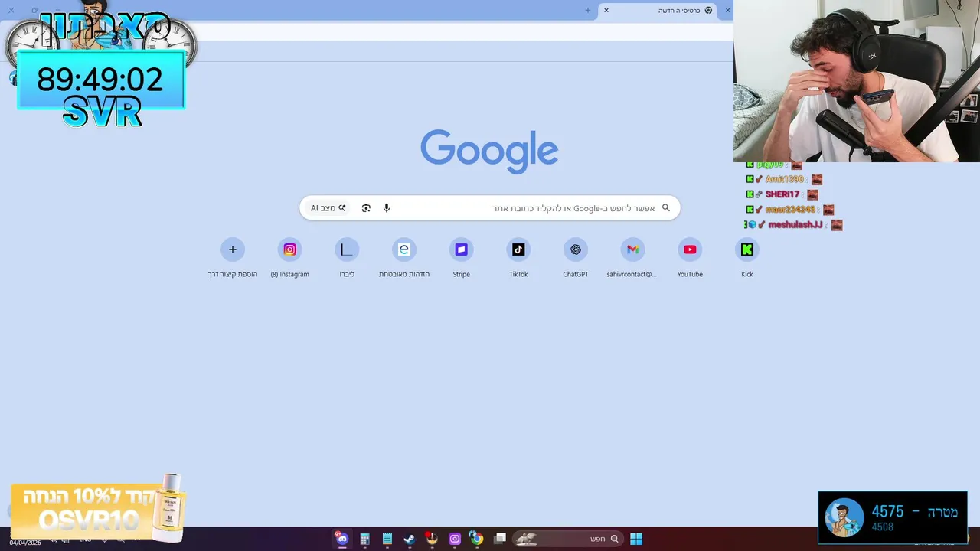Image resolution: width=980 pixels, height=551 pixels.
Task: Open Calculator from the taskbar
Action: point(364,539)
